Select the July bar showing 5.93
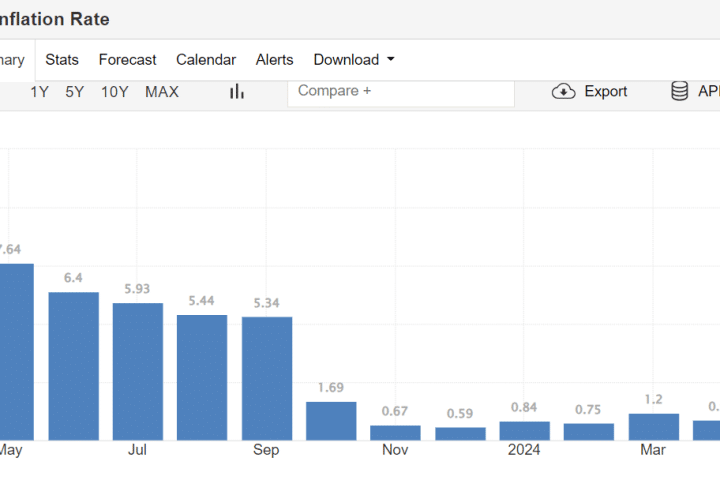720x480 pixels. point(138,371)
